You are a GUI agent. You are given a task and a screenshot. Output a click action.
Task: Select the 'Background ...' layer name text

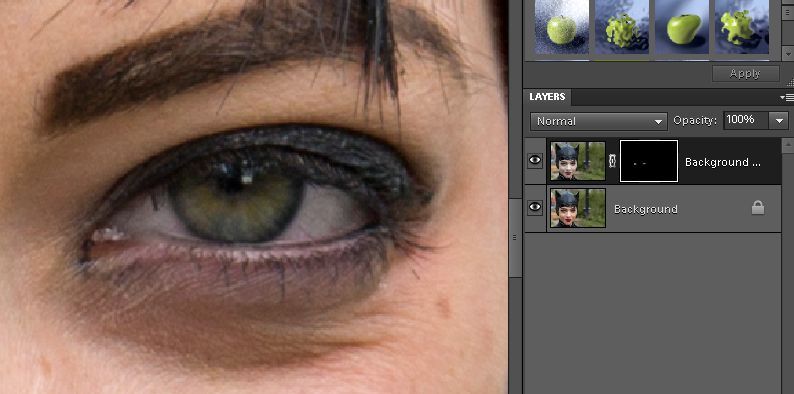click(723, 163)
